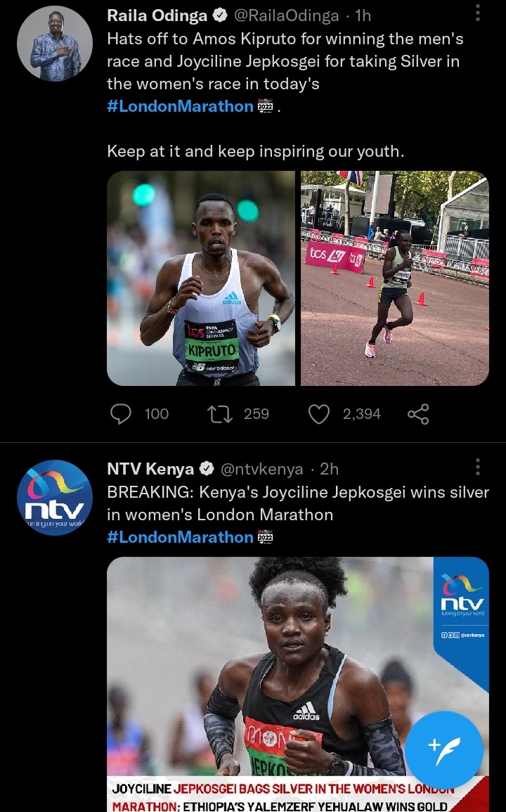The width and height of the screenshot is (506, 812).
Task: View the Amos Kipruto running photo
Action: tap(201, 278)
